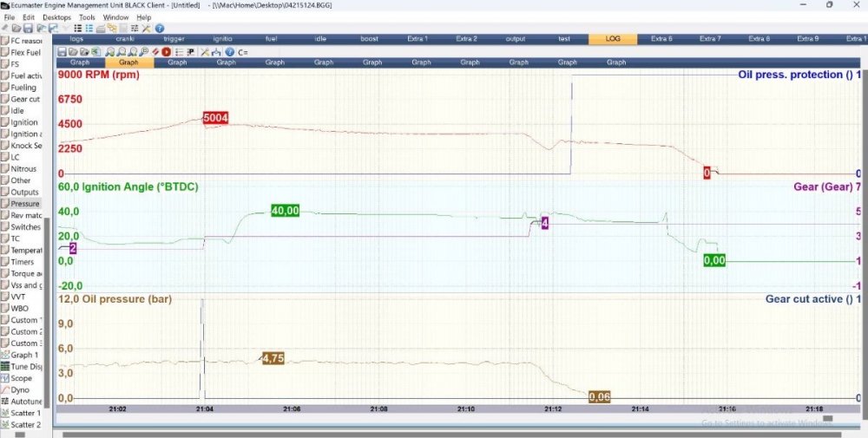
Task: Click the blue help icon in the log toolbar
Action: 228,52
